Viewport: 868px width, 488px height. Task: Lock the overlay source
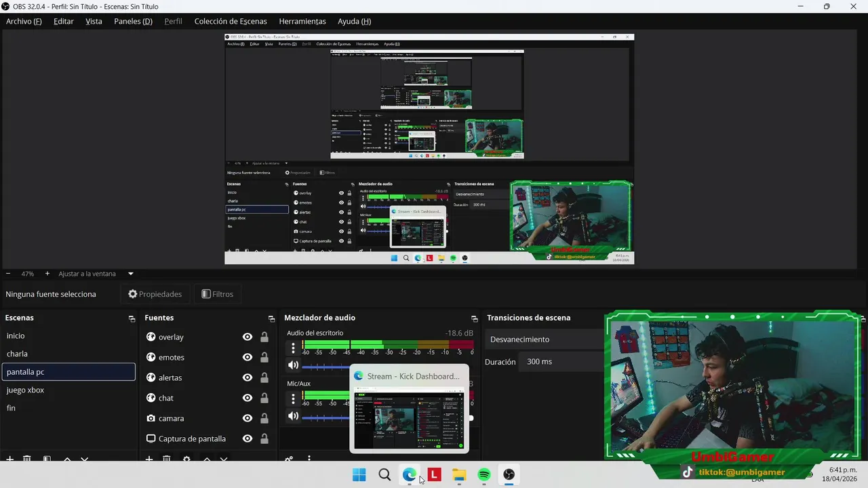click(x=264, y=337)
